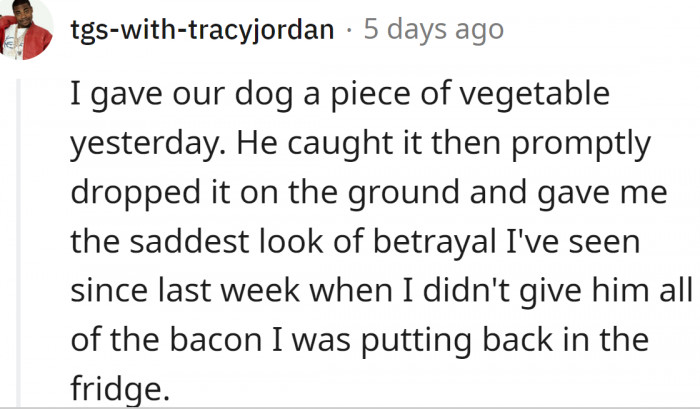700x409 pixels.
Task: Click the "5 days ago" comment timestamp
Action: [433, 29]
